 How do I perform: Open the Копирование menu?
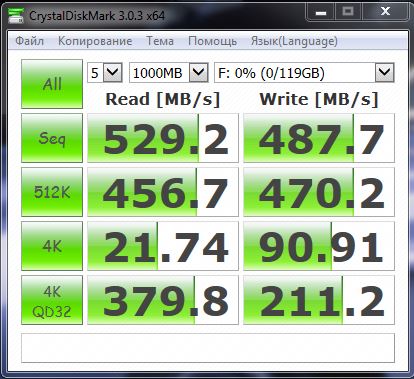[x=95, y=41]
